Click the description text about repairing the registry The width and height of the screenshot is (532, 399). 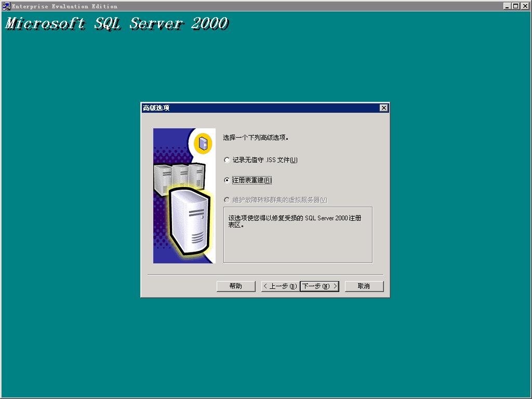295,221
